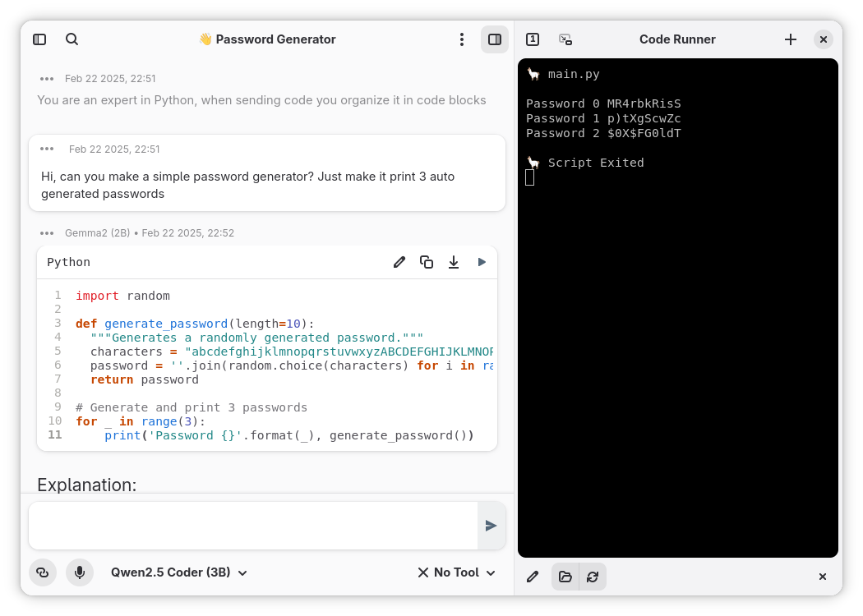This screenshot has height=616, width=863.
Task: Refresh or rerun the script in Code Runner
Action: pos(593,577)
